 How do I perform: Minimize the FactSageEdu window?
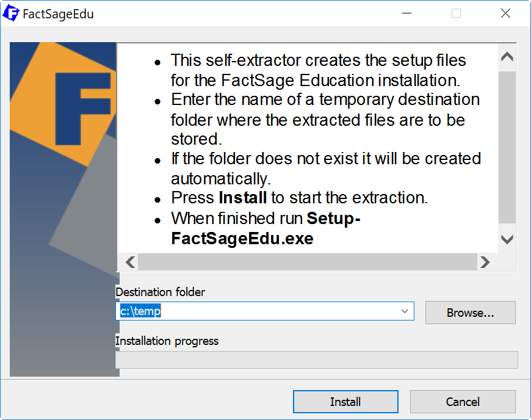[406, 13]
